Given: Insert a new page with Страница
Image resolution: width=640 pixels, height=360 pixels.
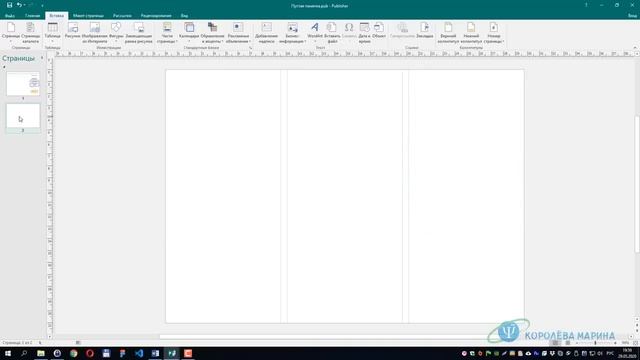Looking at the screenshot, I should click(x=11, y=33).
